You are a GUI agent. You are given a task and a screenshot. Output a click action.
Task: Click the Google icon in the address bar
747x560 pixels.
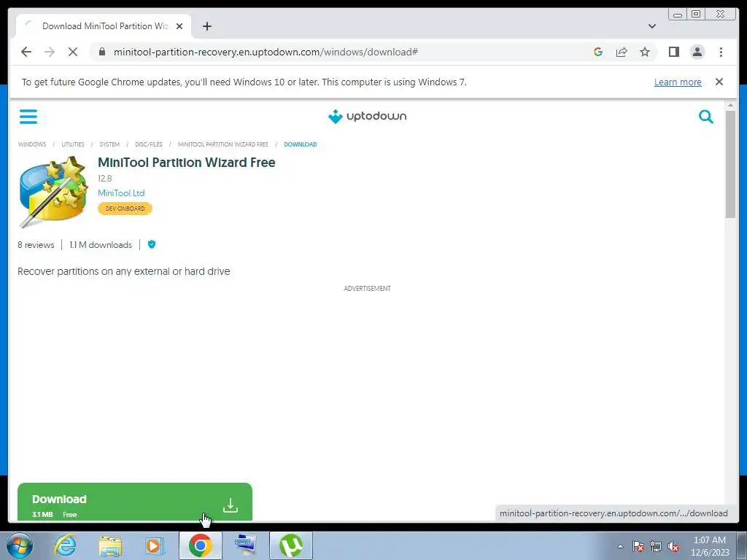598,52
